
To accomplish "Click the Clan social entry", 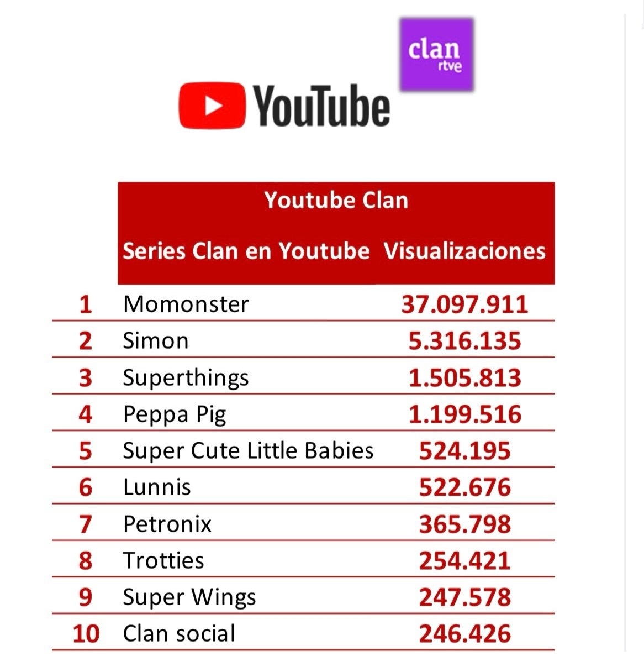I will (x=179, y=633).
